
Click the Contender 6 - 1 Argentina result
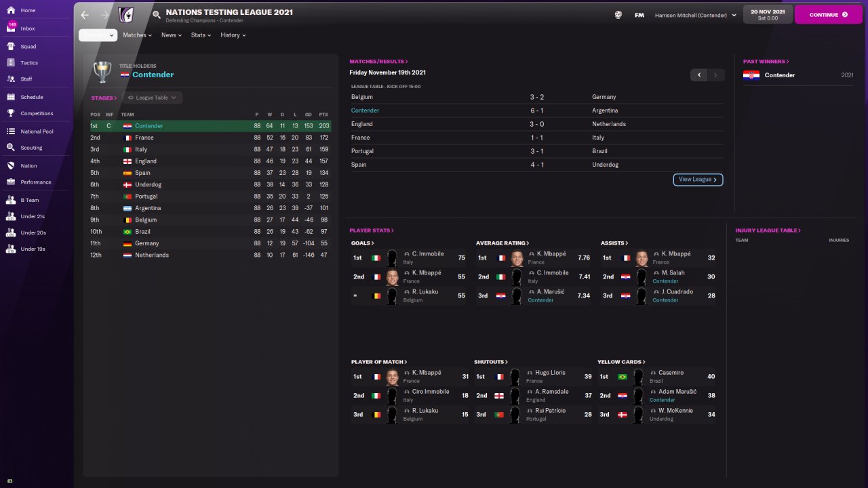(536, 110)
